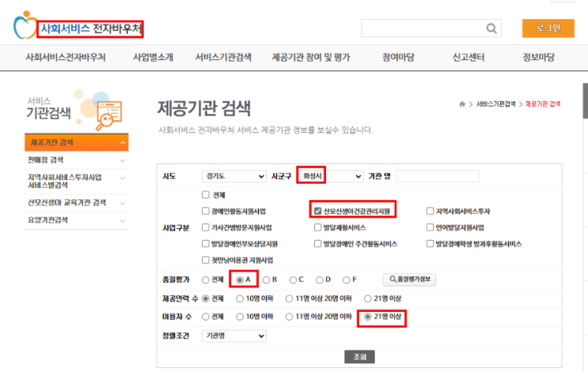Click 사회서비스 전자바우처 site title
The width and height of the screenshot is (588, 372).
point(91,28)
